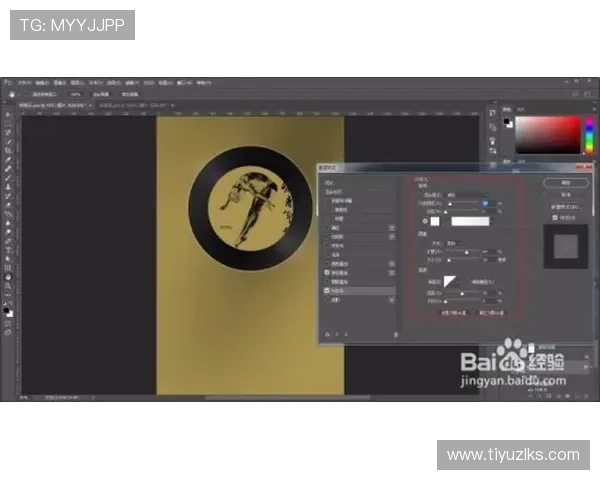Click the plus button on the Gradient Overlay row
This screenshot has width=600, height=480.
392,273
